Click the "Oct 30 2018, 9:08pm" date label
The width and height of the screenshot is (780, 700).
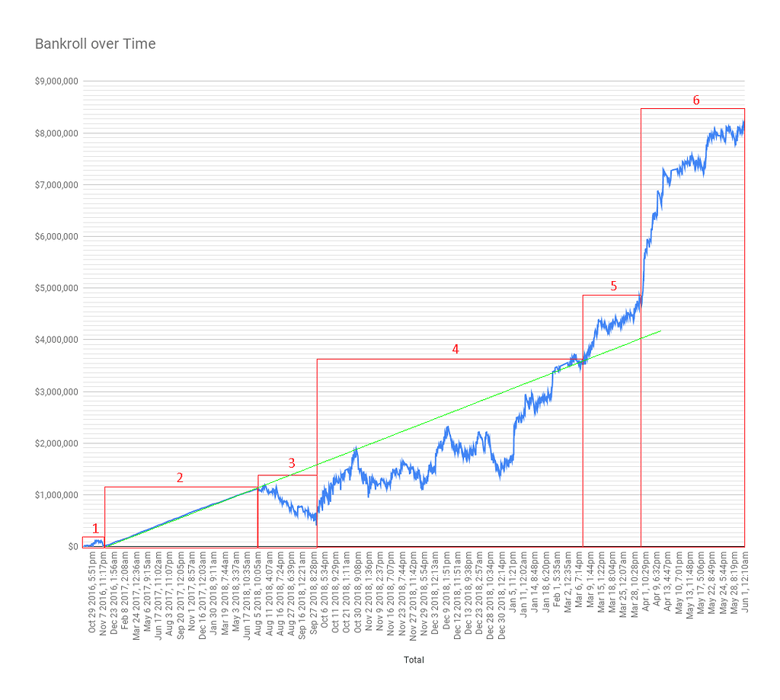click(x=357, y=592)
